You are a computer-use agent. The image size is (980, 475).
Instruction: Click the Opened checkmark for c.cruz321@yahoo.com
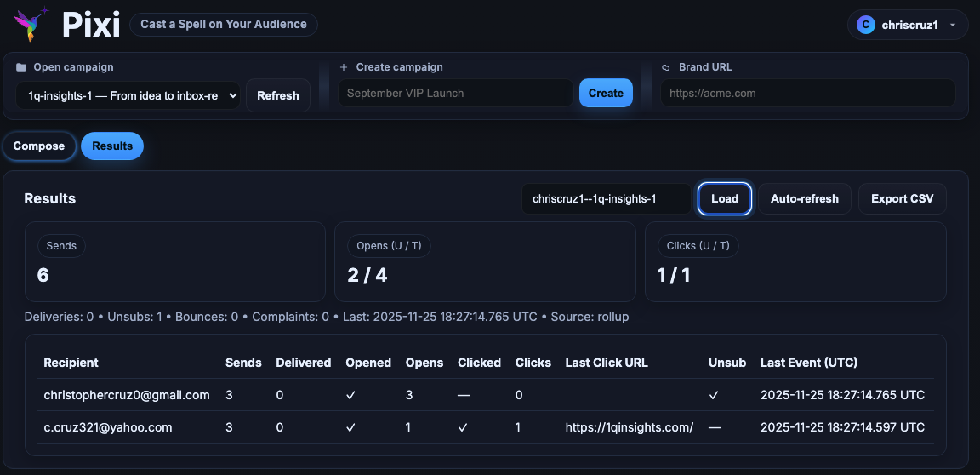click(x=350, y=427)
